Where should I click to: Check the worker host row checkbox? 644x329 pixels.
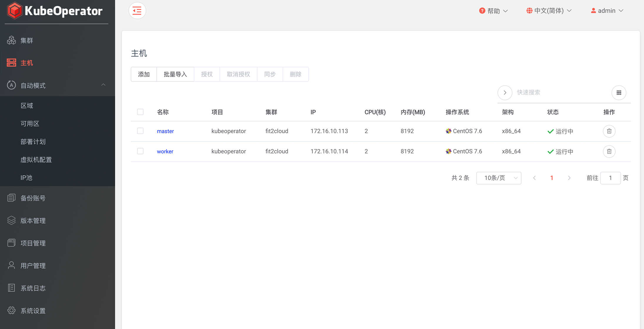point(140,151)
